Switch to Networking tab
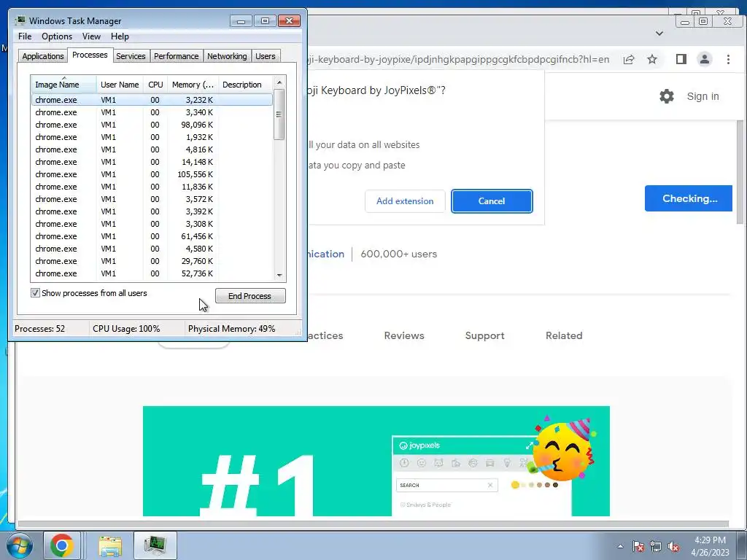This screenshot has width=747, height=560. (227, 56)
